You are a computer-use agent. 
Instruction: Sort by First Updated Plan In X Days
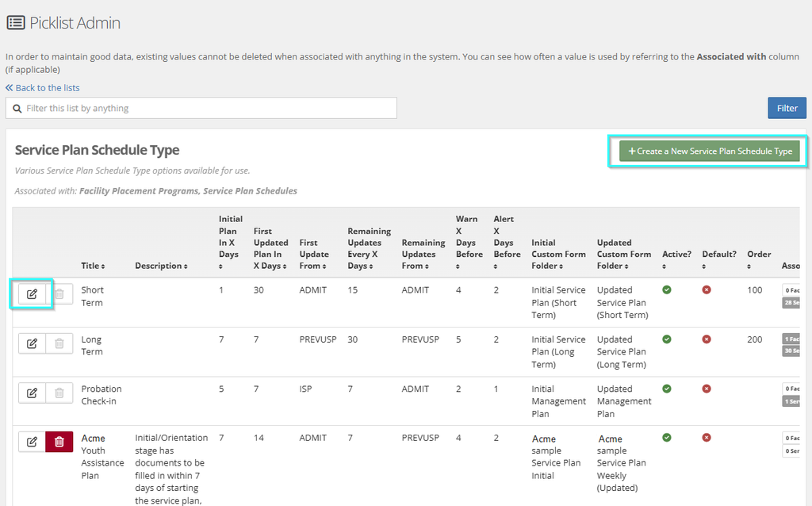click(x=271, y=248)
